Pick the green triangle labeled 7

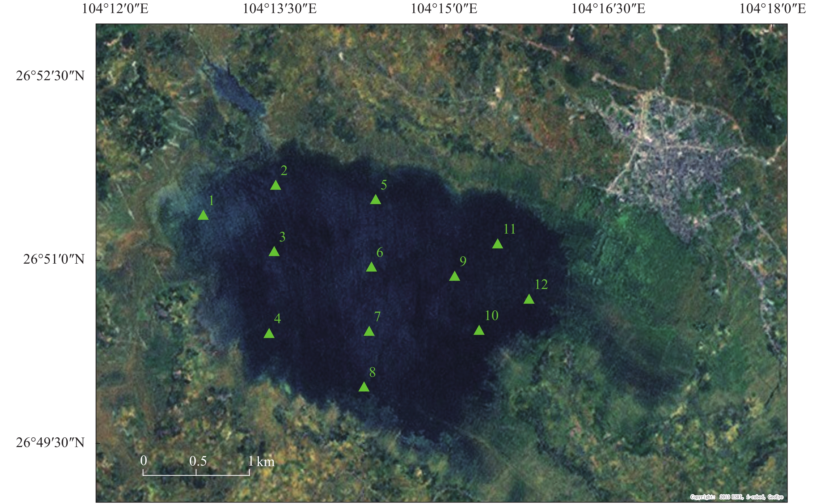point(369,331)
